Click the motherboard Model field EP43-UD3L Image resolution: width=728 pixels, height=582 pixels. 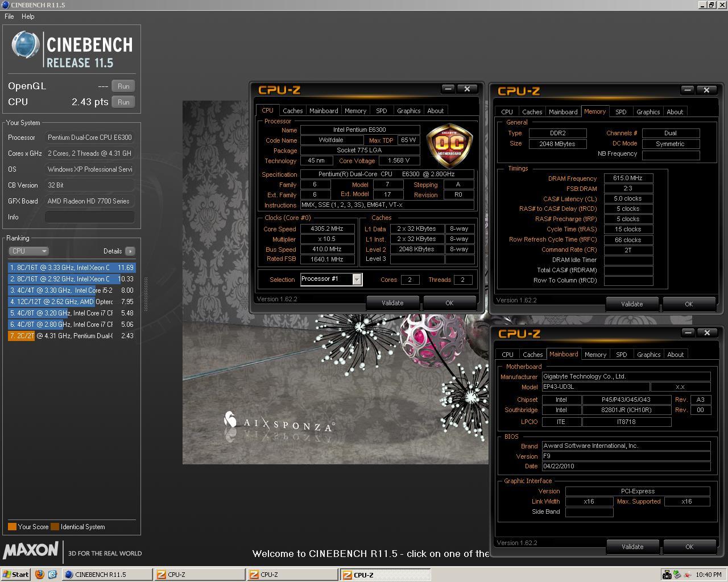(595, 386)
